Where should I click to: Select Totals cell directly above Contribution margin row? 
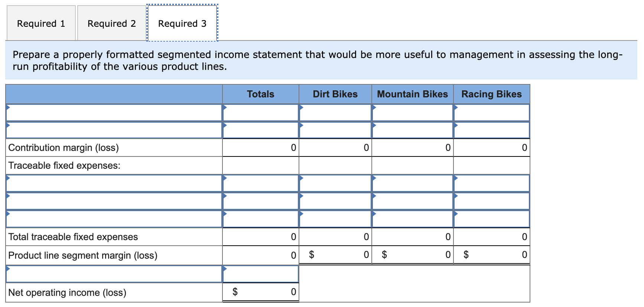tap(261, 130)
